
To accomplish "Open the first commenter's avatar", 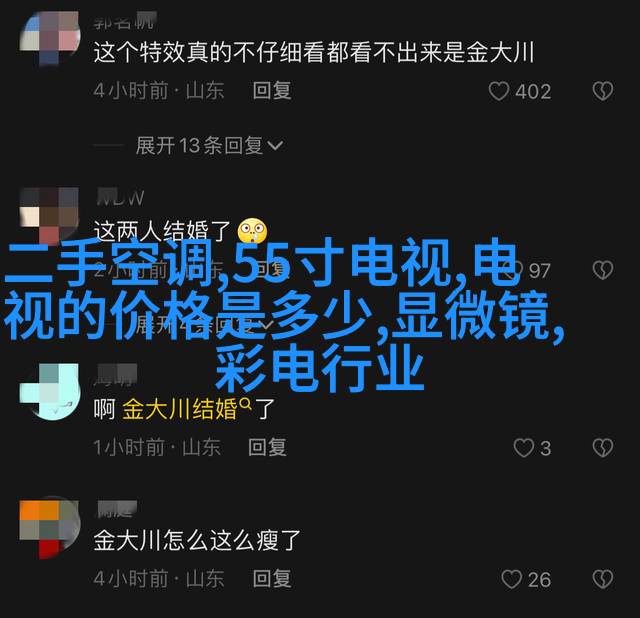I will [x=50, y=38].
